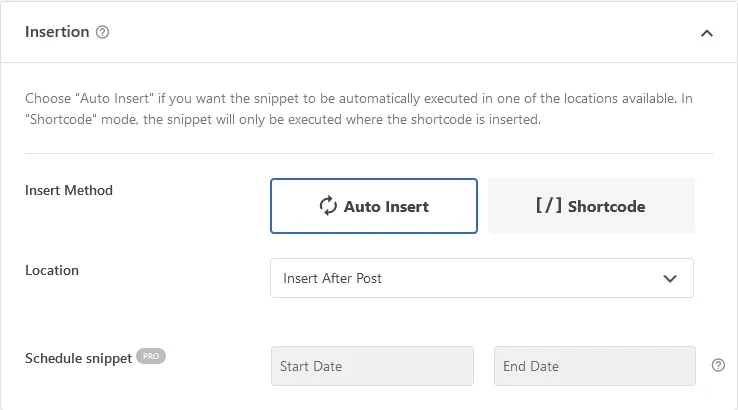Click the Auto Insert text label

[386, 206]
